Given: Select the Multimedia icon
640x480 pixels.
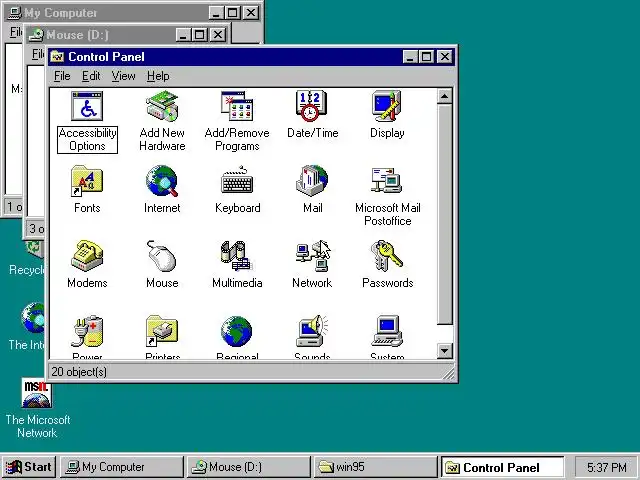Looking at the screenshot, I should tap(236, 256).
